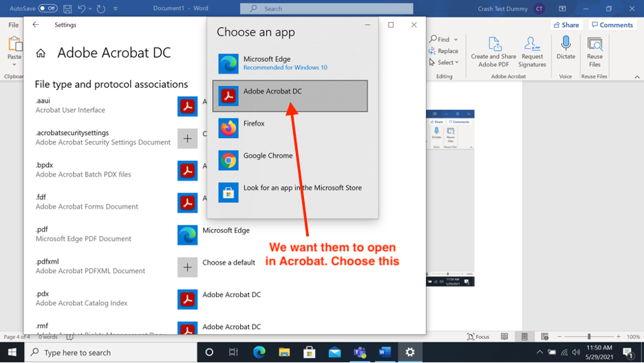
Task: Open Customize Quick Access Toolbar dropdown
Action: (116, 9)
